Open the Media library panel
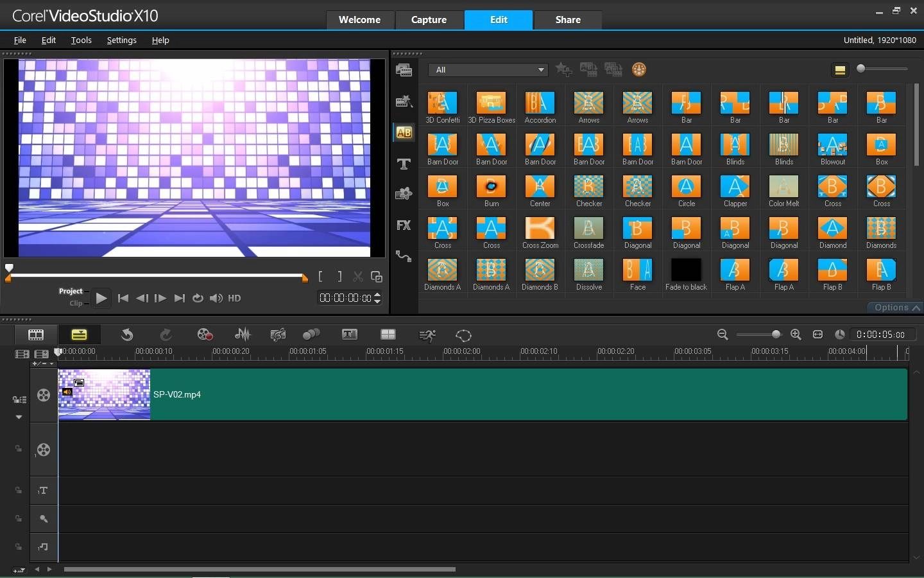The width and height of the screenshot is (924, 578). 404,70
